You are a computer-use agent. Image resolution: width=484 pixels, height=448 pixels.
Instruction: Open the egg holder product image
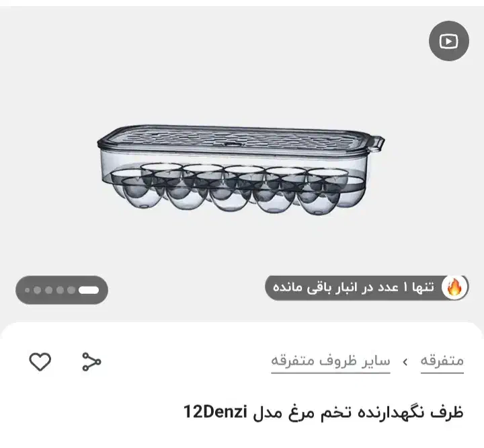(241, 170)
